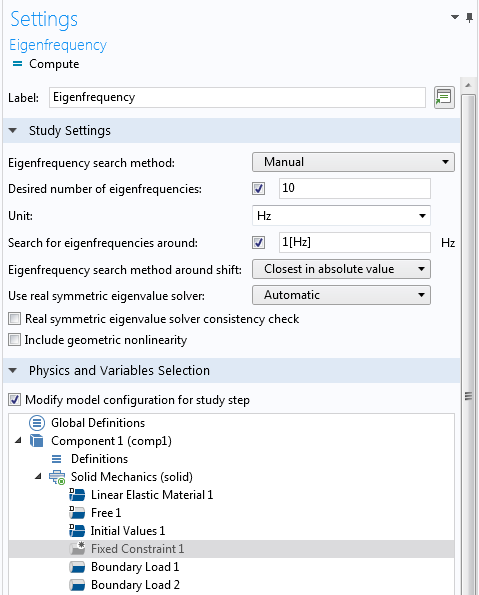The image size is (479, 595).
Task: Select the Boundary Load 2 icon
Action: (77, 585)
